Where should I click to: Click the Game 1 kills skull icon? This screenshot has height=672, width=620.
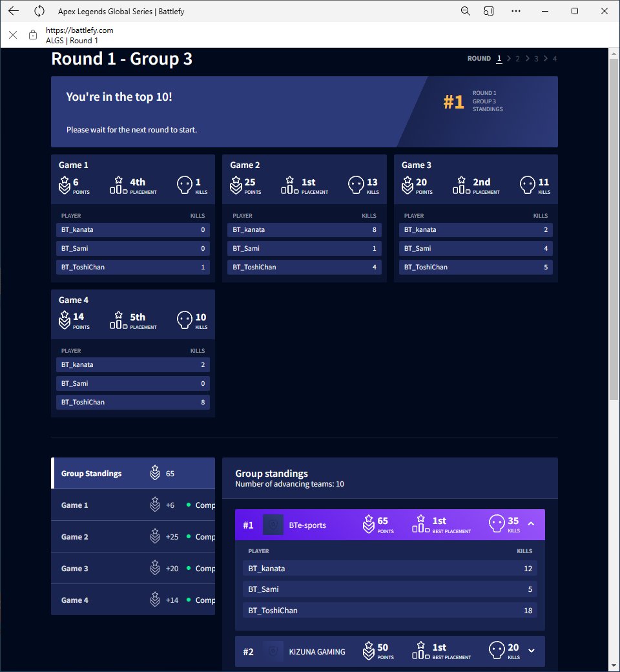click(185, 185)
